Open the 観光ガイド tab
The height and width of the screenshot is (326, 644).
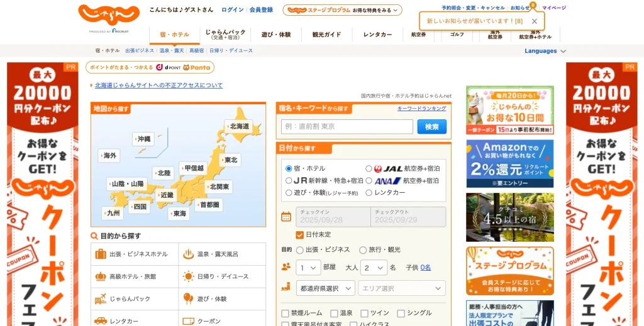point(326,35)
